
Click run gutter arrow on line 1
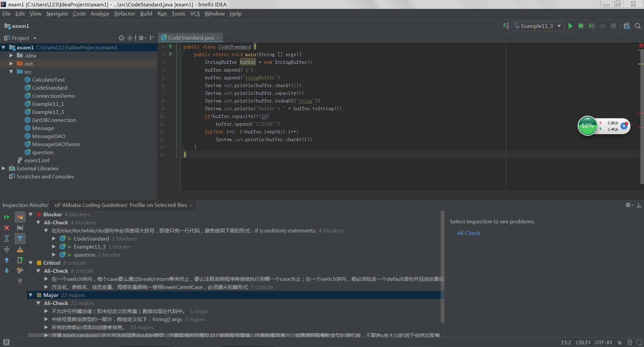point(171,46)
